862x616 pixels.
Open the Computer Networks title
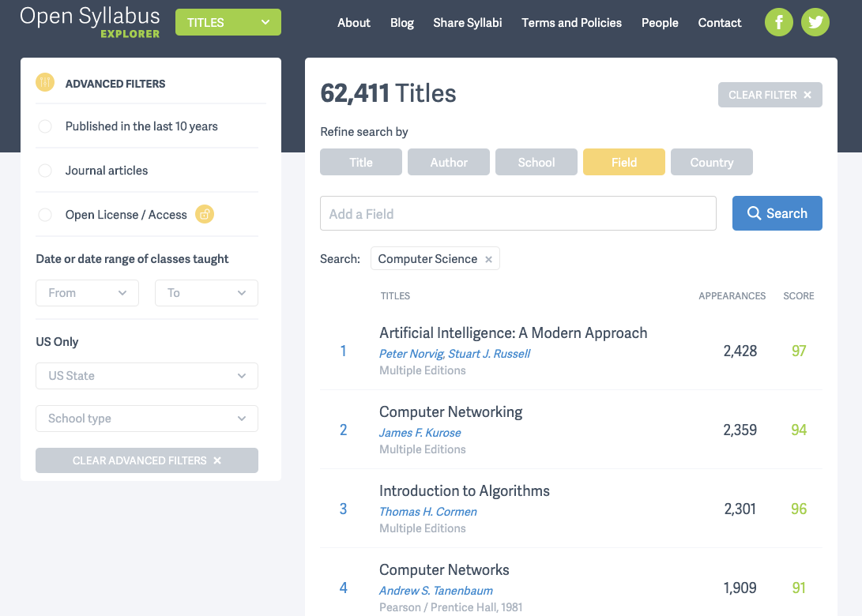coord(444,570)
